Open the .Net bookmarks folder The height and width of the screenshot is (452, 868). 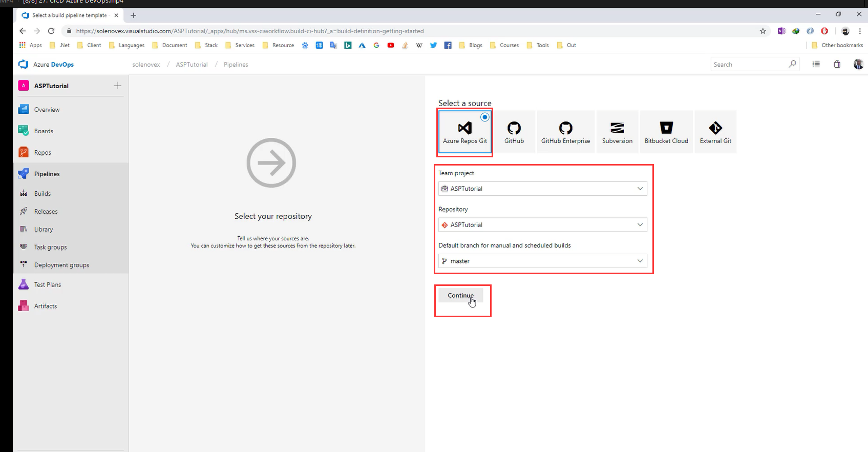(59, 45)
